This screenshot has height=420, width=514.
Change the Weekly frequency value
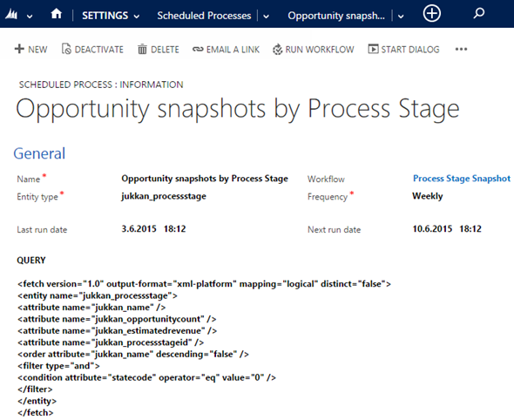pyautogui.click(x=428, y=196)
